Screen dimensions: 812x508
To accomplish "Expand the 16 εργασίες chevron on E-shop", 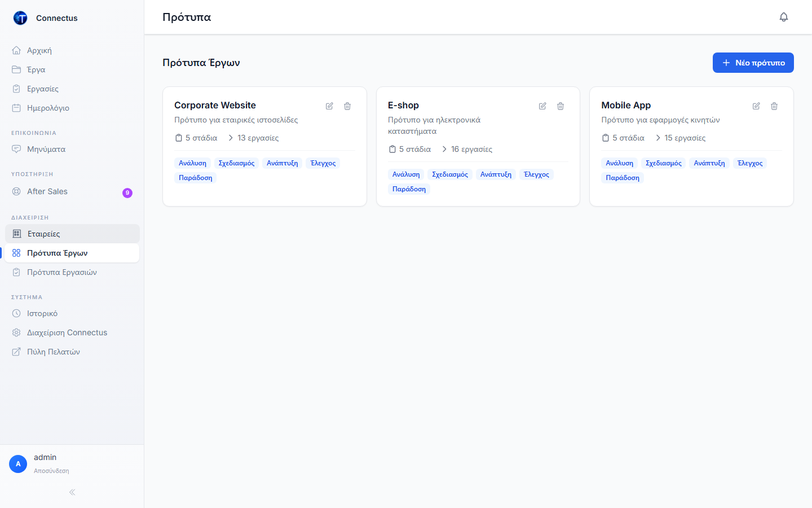I will click(444, 149).
